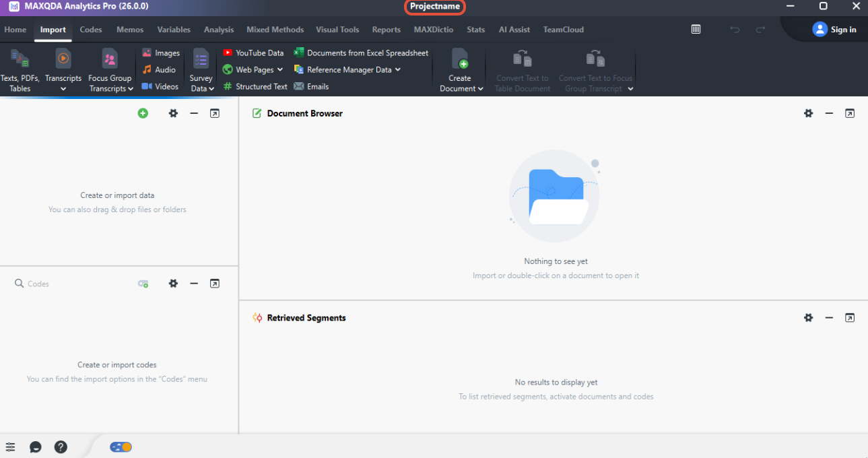Undock the Retrieved Segments window
Image resolution: width=868 pixels, height=458 pixels.
coord(850,318)
